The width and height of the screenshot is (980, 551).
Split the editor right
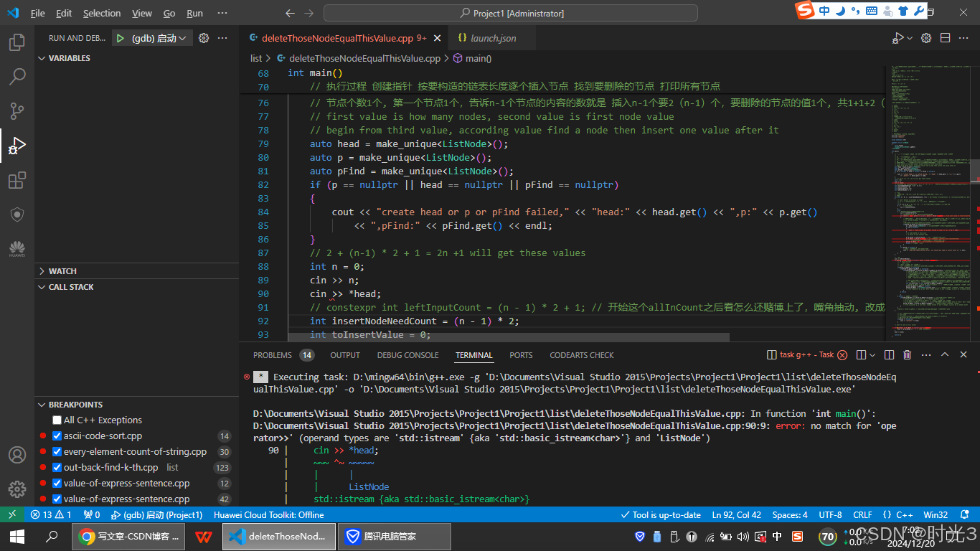946,38
